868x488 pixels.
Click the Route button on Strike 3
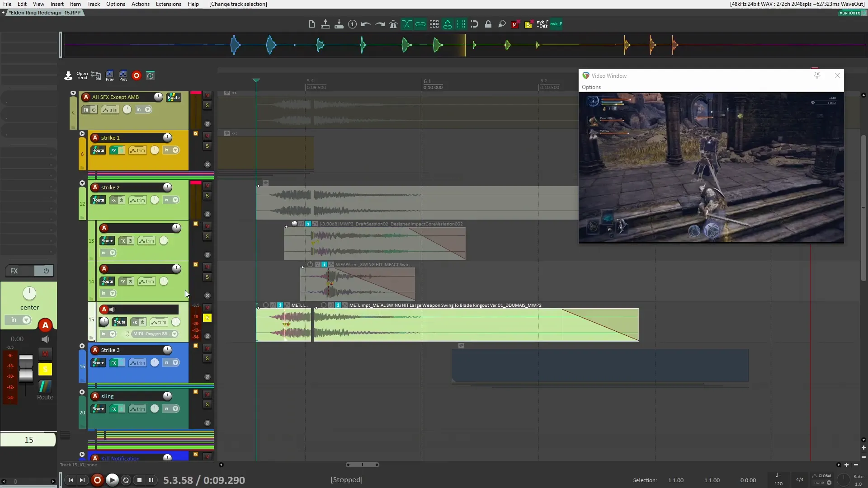tap(98, 362)
